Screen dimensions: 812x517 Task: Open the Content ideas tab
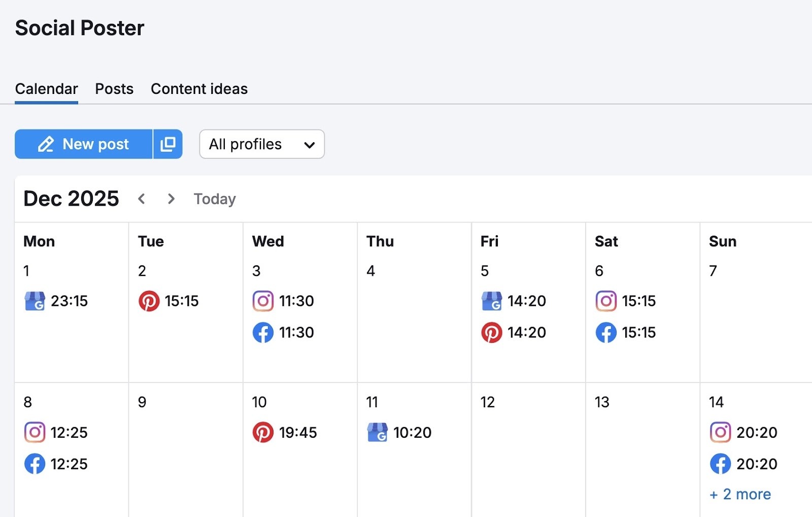click(198, 89)
